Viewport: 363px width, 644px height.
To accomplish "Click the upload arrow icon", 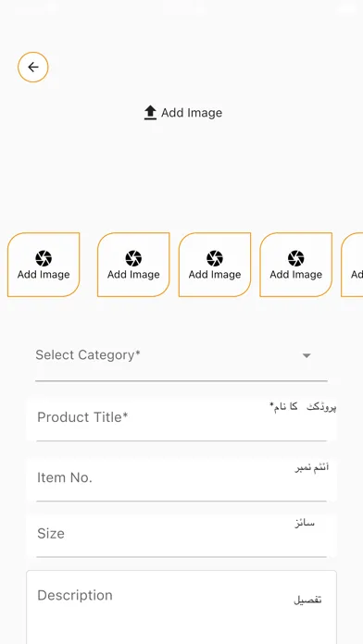I will [150, 113].
